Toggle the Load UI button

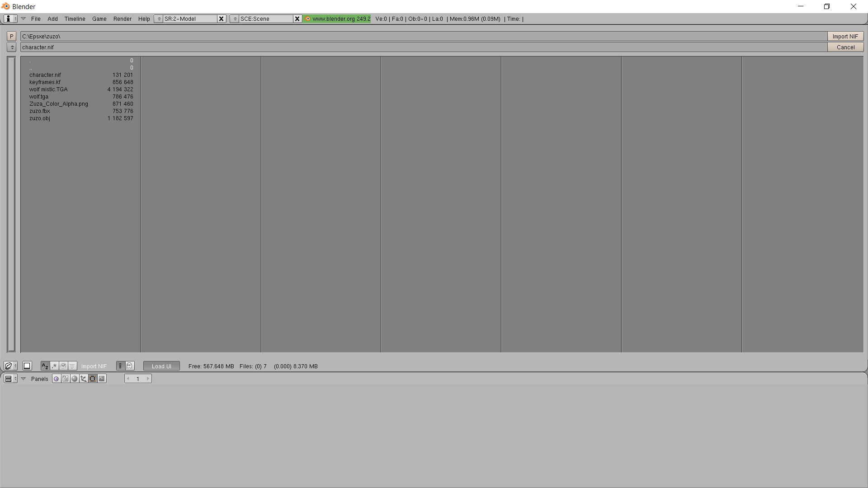tap(161, 366)
